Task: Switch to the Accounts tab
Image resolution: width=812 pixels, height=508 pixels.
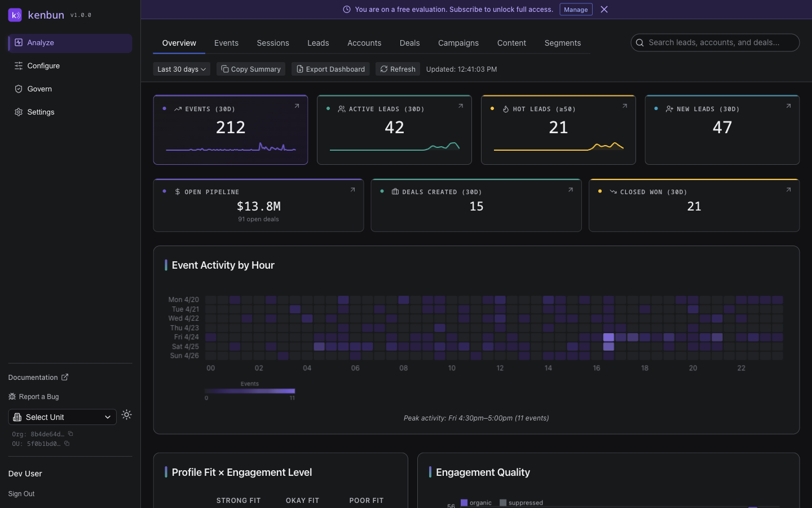Action: click(x=364, y=43)
